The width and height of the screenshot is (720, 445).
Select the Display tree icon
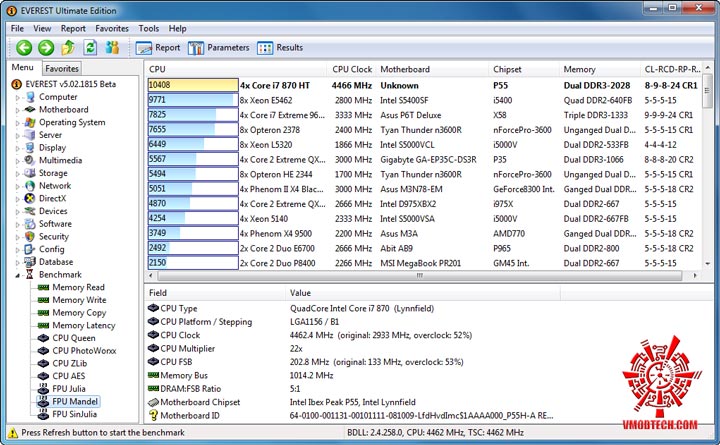30,147
